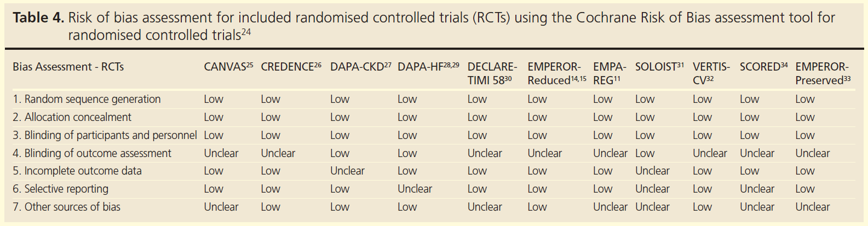
Task: Click the CANVAS column header
Action: coord(228,67)
